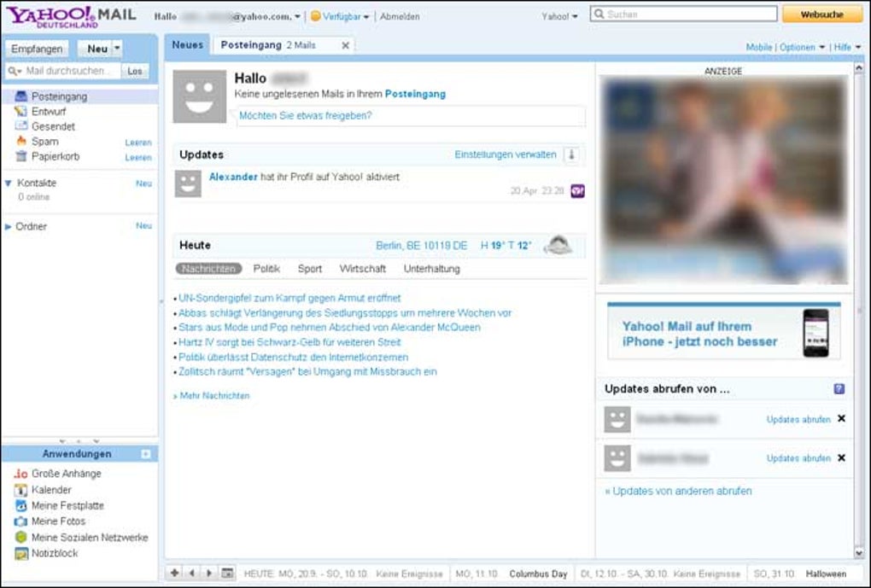The width and height of the screenshot is (871, 588).
Task: Click the help question mark in Updates abrufen
Action: 839,388
